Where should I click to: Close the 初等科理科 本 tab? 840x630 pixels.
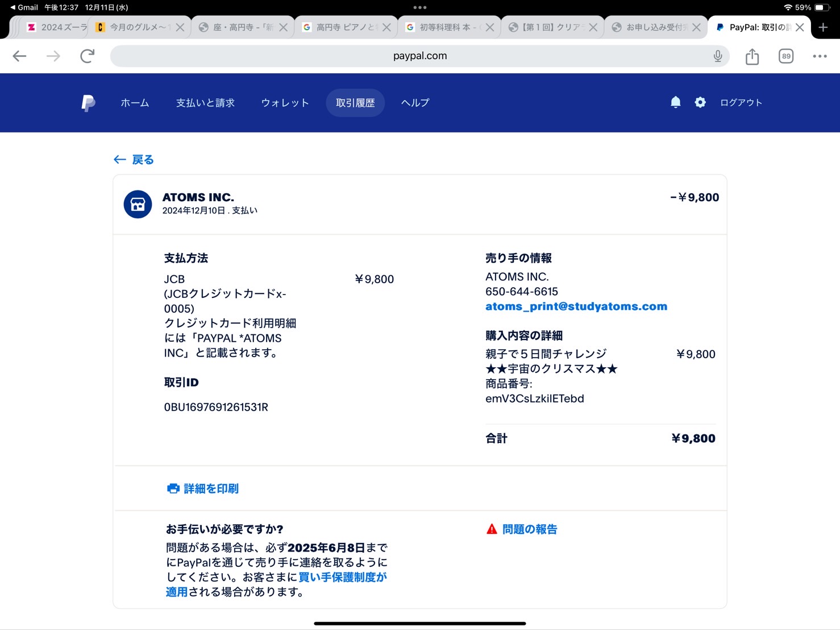point(489,27)
